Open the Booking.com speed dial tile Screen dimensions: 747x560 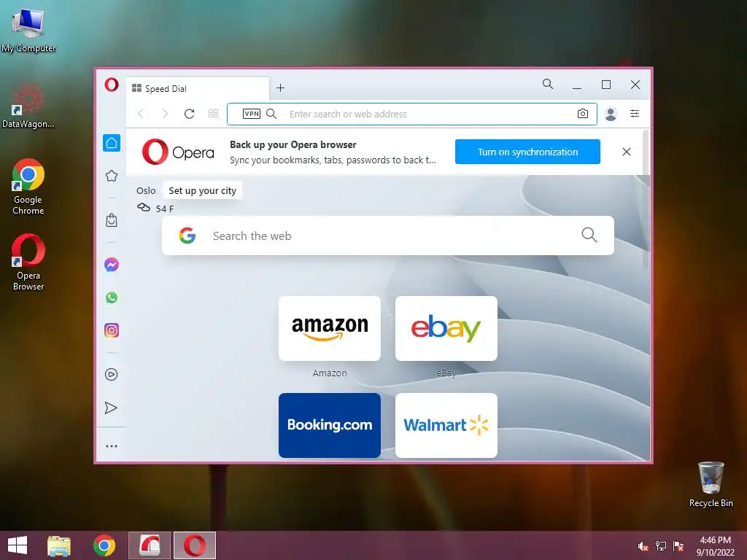tap(330, 425)
